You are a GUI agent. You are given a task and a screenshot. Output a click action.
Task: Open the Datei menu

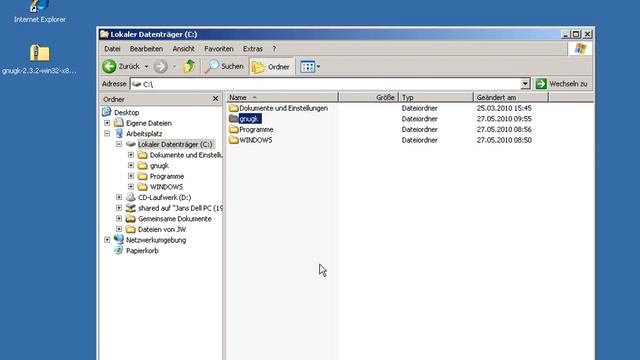(112, 49)
